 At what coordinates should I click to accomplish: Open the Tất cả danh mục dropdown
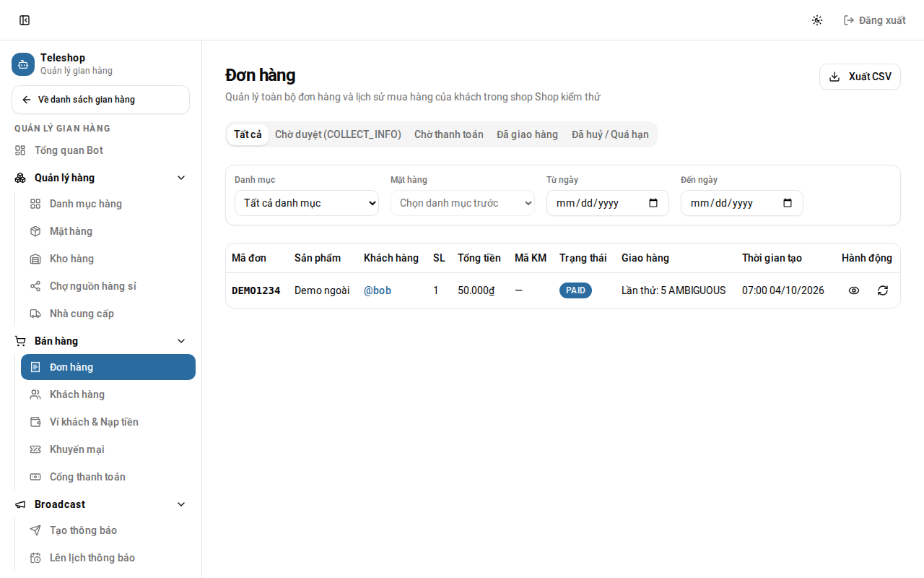point(307,203)
